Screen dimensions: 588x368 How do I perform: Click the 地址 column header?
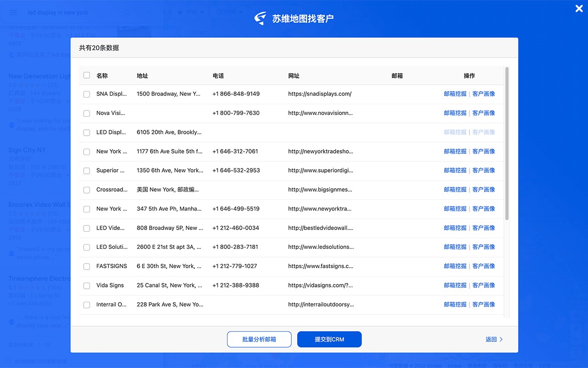142,75
